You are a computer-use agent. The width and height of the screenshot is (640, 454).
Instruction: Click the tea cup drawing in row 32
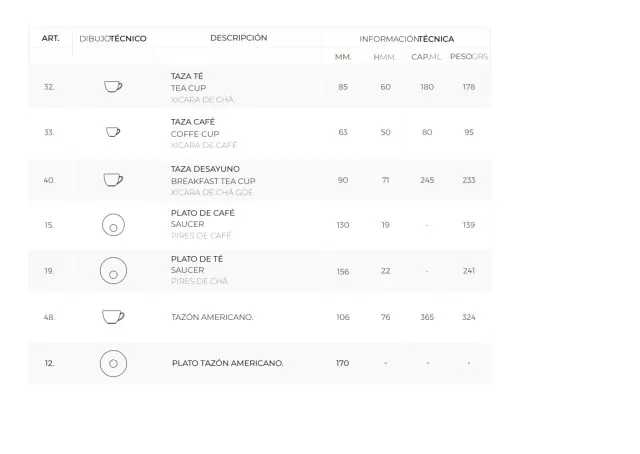[x=113, y=87]
